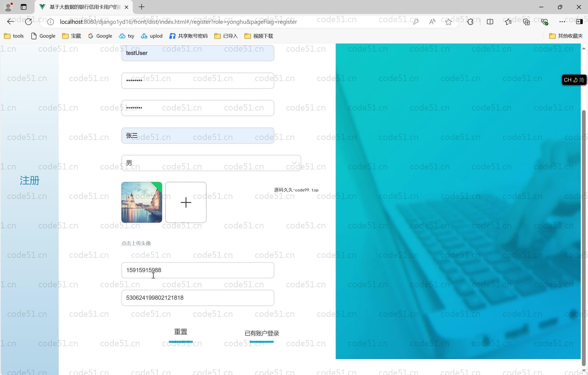Activate read aloud icon
588x375 pixels.
(432, 22)
